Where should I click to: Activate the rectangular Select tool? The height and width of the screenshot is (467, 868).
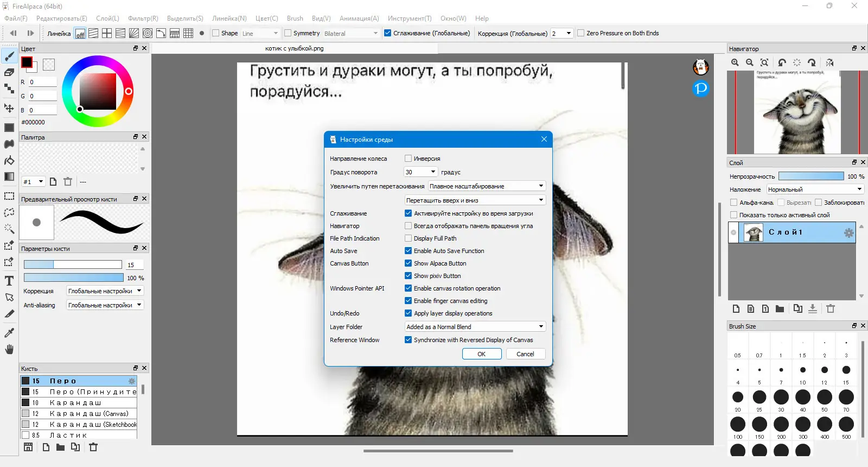coord(9,196)
